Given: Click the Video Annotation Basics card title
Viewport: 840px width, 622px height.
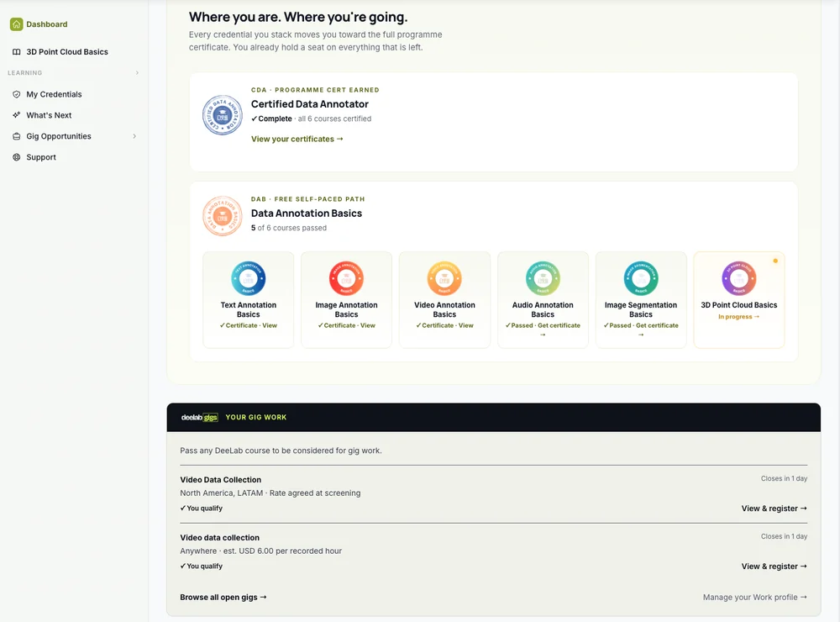Looking at the screenshot, I should tap(444, 310).
